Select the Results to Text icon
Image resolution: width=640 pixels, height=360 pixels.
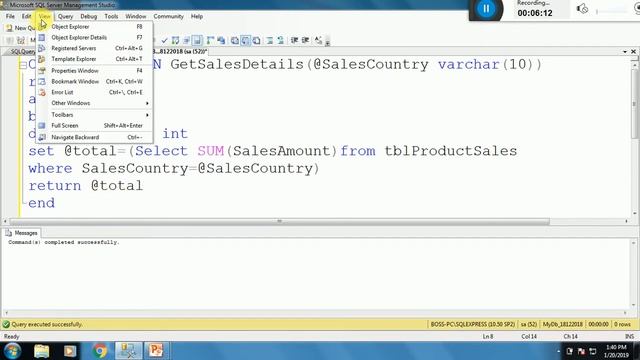pyautogui.click(x=235, y=40)
